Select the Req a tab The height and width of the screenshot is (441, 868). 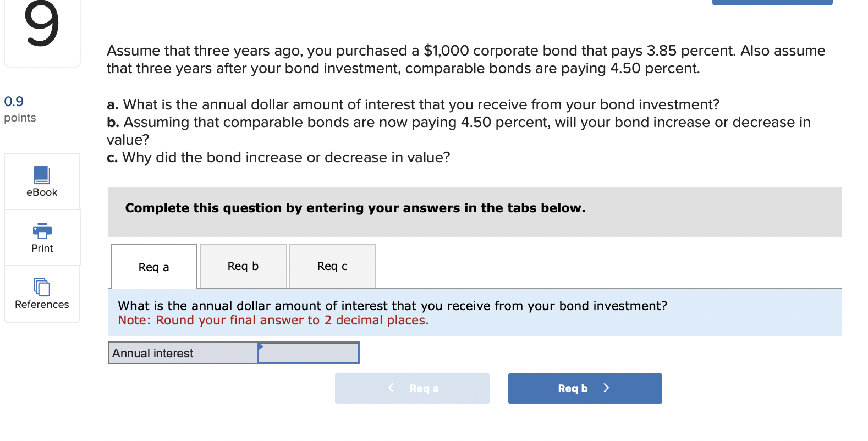tap(153, 267)
